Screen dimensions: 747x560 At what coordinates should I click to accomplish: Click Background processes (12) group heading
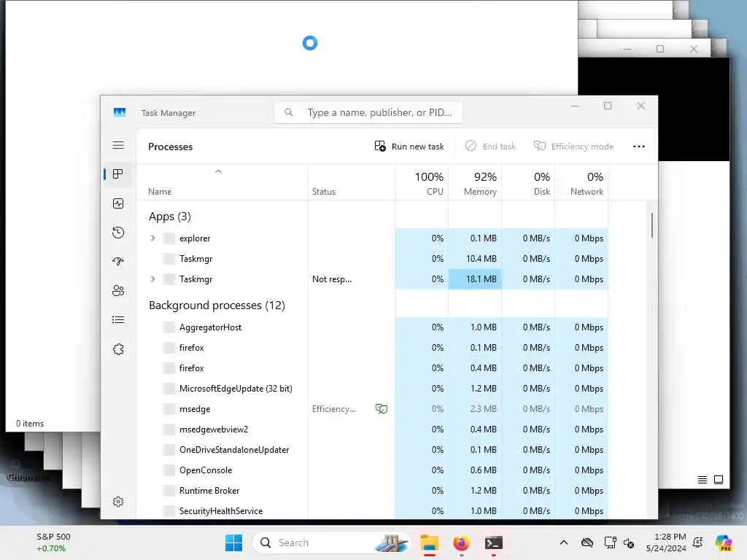(217, 306)
